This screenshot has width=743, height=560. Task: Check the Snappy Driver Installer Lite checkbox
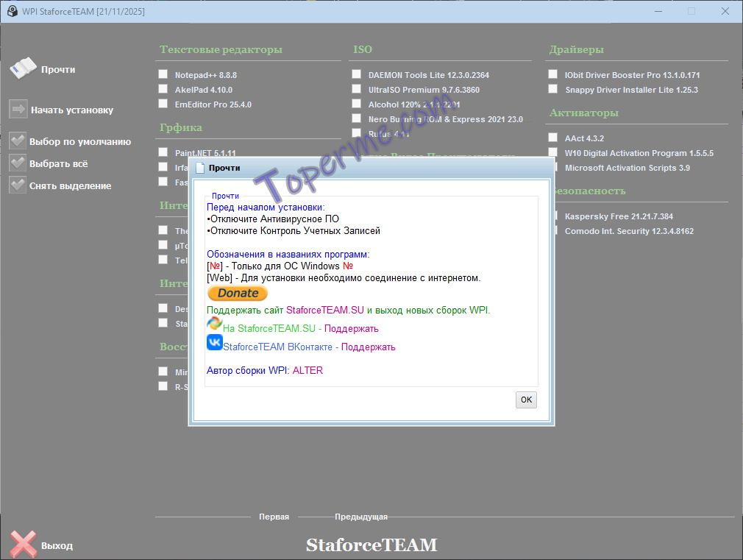coord(553,89)
